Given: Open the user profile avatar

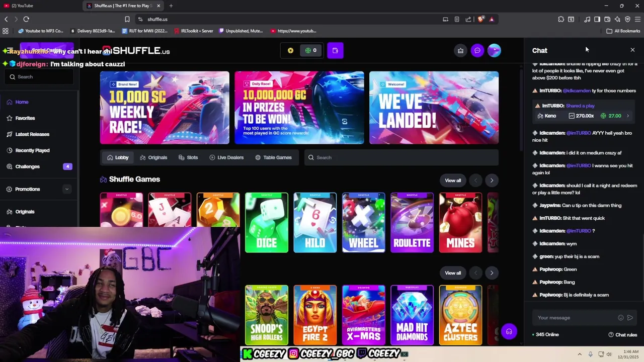Looking at the screenshot, I should click(494, 50).
